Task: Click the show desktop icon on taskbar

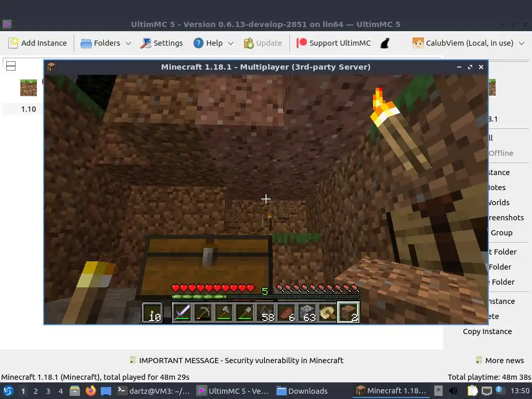Action: [x=106, y=391]
